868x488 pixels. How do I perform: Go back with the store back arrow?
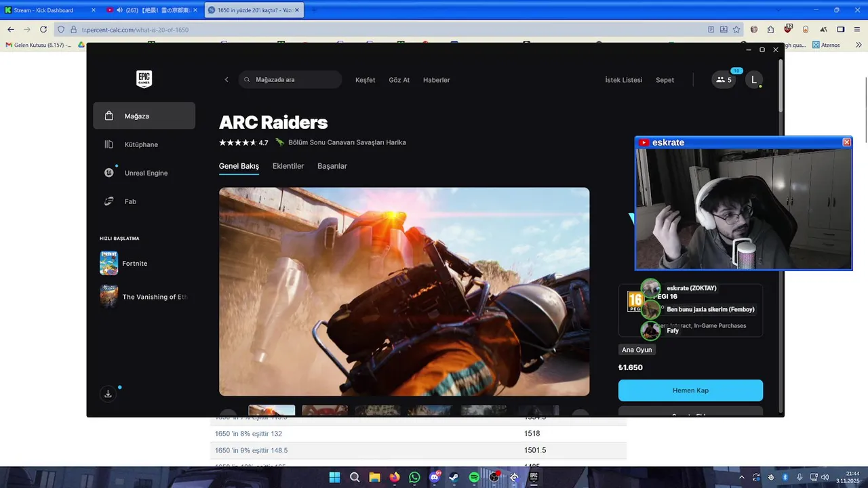point(226,79)
